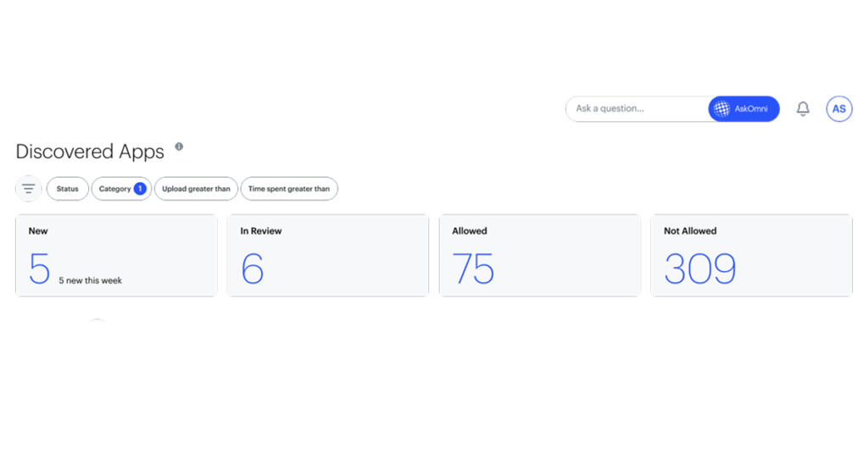Click the Discovered Apps heading
Screen dimensions: 868x454
[x=90, y=152]
